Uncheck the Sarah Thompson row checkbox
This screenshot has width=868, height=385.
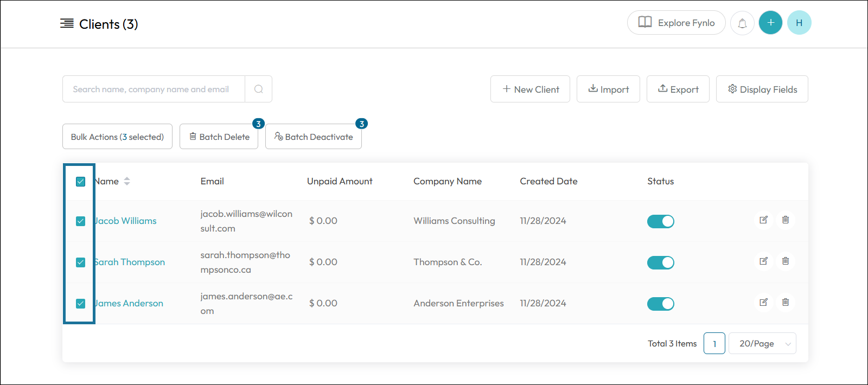[81, 262]
